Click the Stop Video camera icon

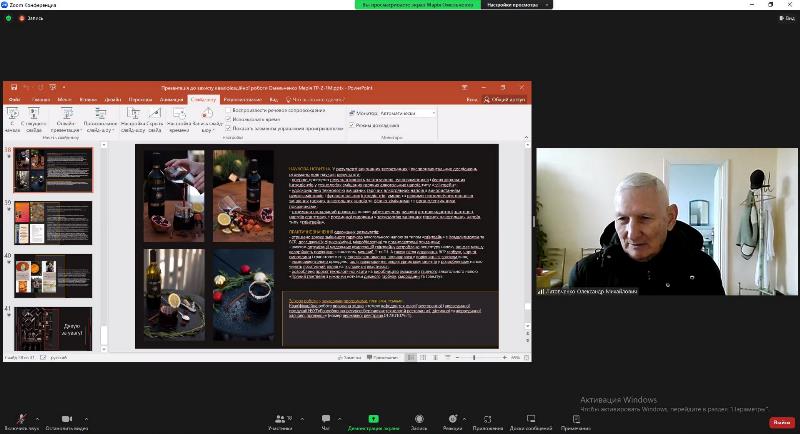[x=67, y=418]
